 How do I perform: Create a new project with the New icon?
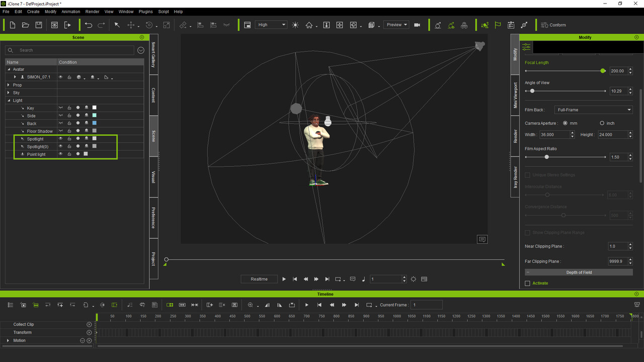point(12,25)
